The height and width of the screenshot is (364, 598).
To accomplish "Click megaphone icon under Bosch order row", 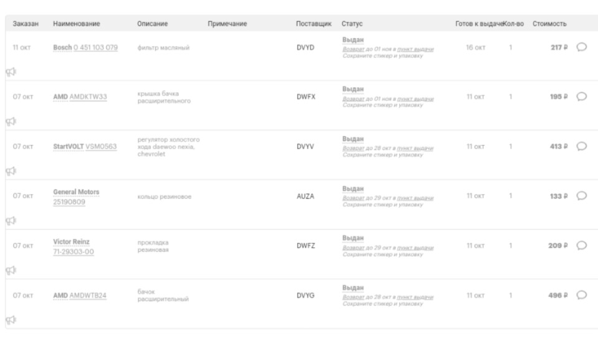I will (x=11, y=71).
